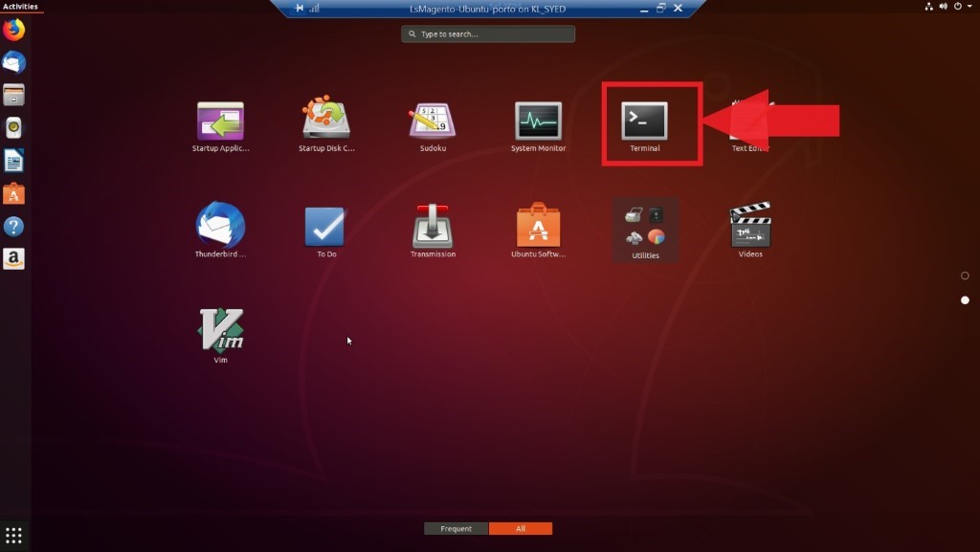Click the Show Applications grid button
The width and height of the screenshot is (980, 552).
(x=13, y=535)
